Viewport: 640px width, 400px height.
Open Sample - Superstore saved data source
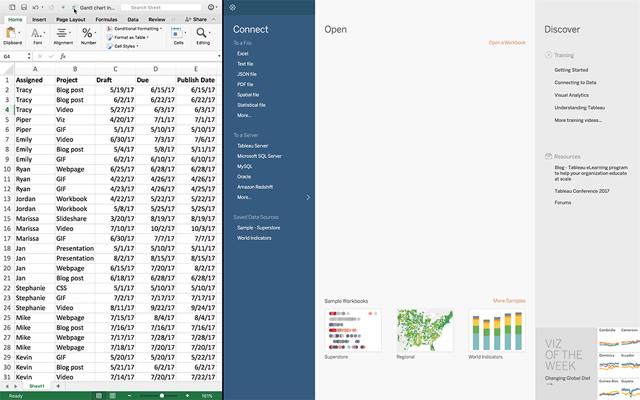259,228
